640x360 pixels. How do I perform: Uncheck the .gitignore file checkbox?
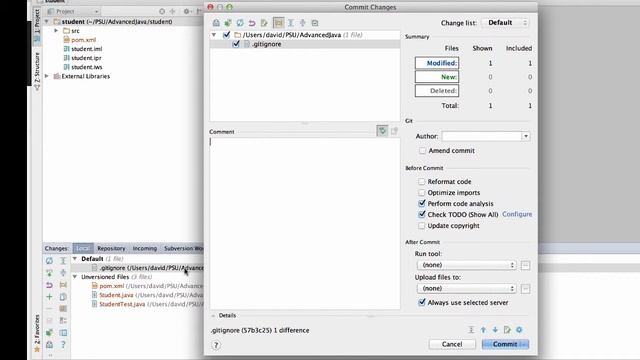coord(236,44)
